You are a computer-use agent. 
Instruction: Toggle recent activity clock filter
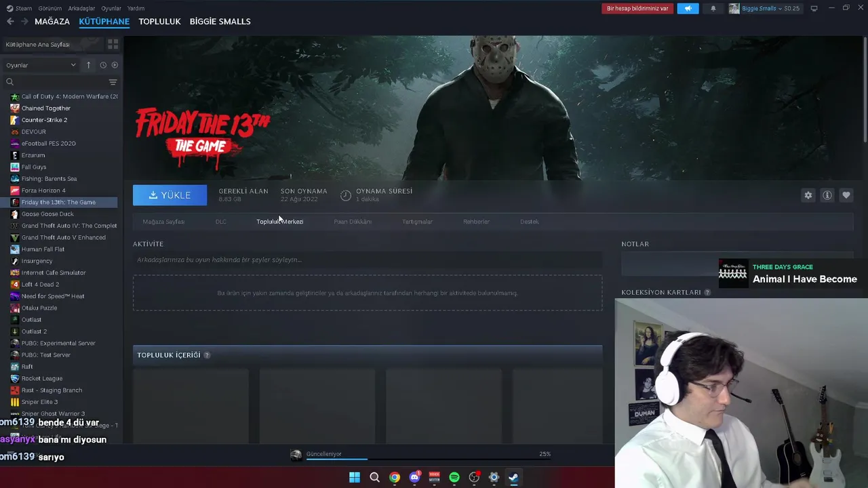(103, 65)
